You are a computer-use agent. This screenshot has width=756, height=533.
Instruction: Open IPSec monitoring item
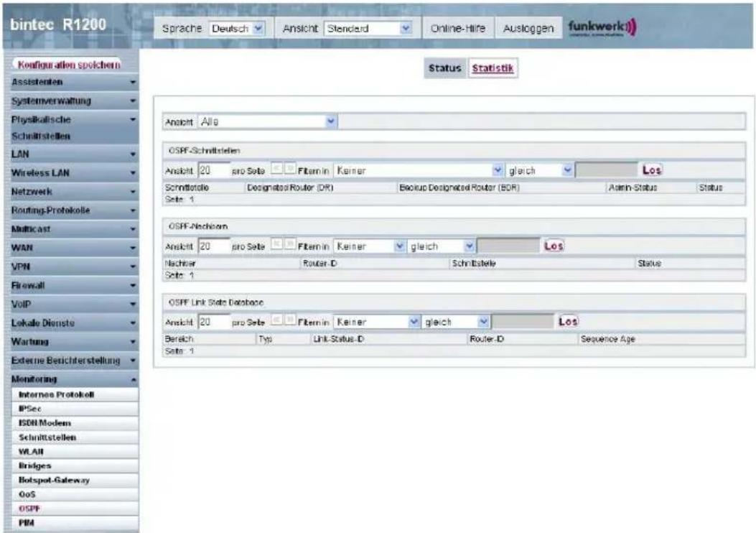(x=75, y=409)
